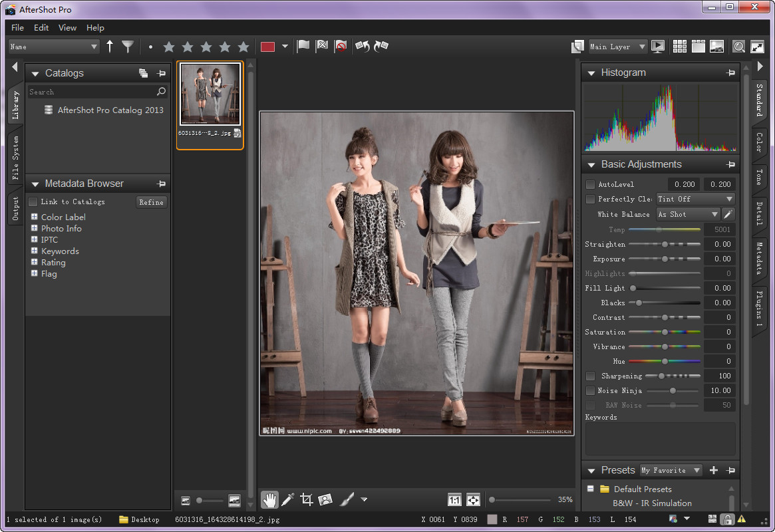Click the Exposure slider
This screenshot has width=775, height=532.
[x=664, y=259]
